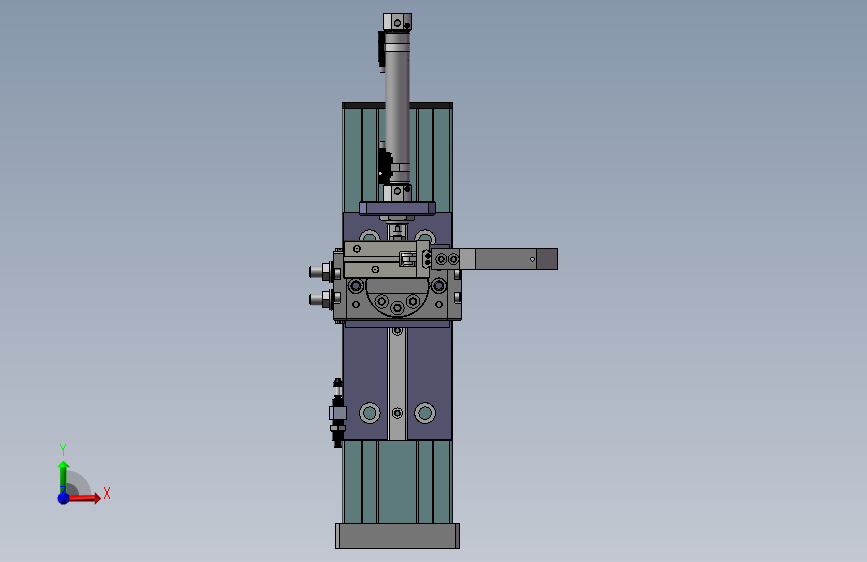This screenshot has height=562, width=867.
Task: Select the lower-left circular hole in the purple plate
Action: 369,413
